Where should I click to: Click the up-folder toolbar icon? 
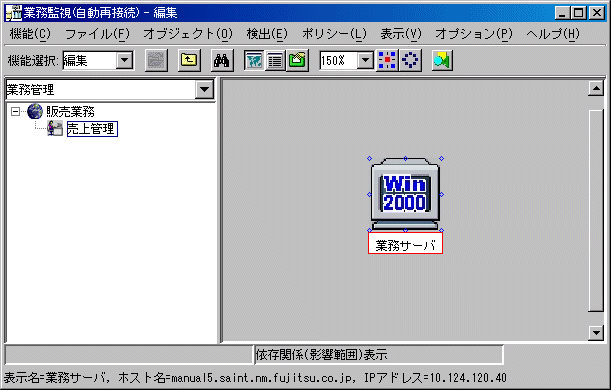189,60
